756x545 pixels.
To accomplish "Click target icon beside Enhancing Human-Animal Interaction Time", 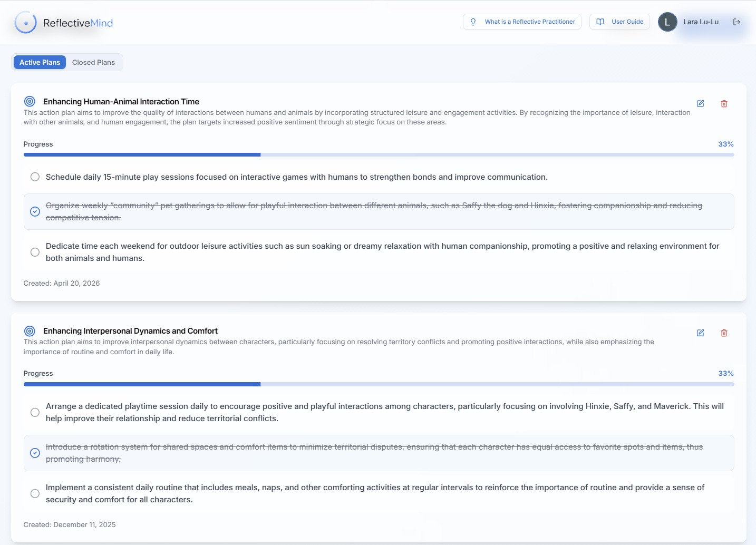I will click(x=30, y=101).
